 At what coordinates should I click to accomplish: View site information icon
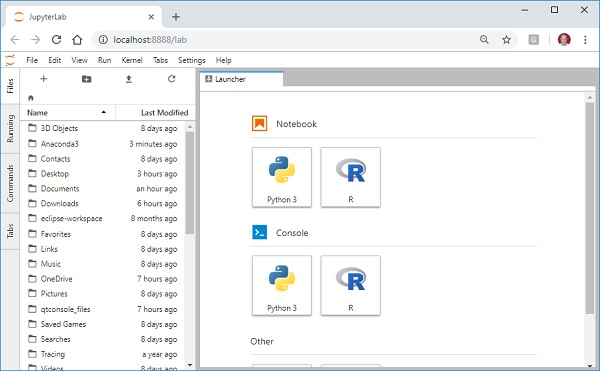[103, 39]
